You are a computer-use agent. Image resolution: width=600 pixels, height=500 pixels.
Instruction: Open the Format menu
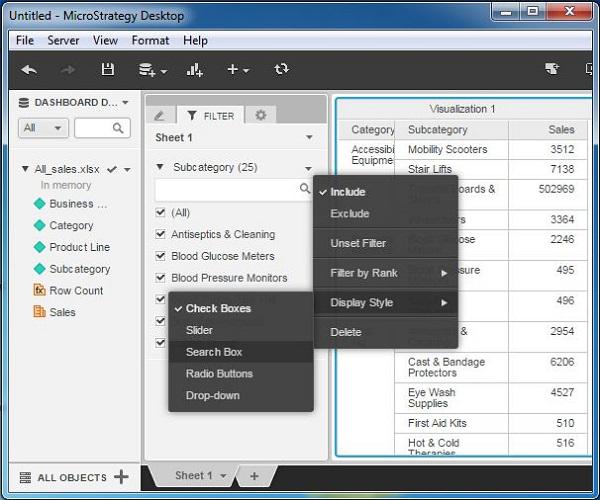pos(150,40)
